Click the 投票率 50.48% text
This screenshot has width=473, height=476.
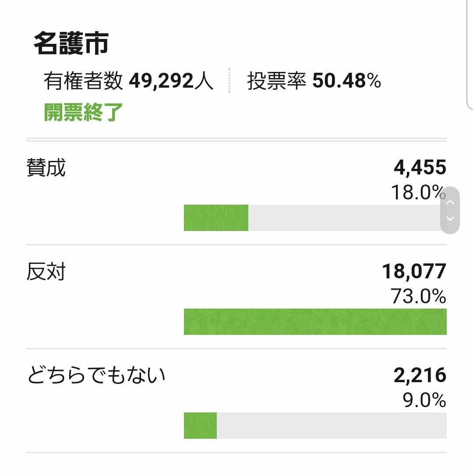point(314,82)
